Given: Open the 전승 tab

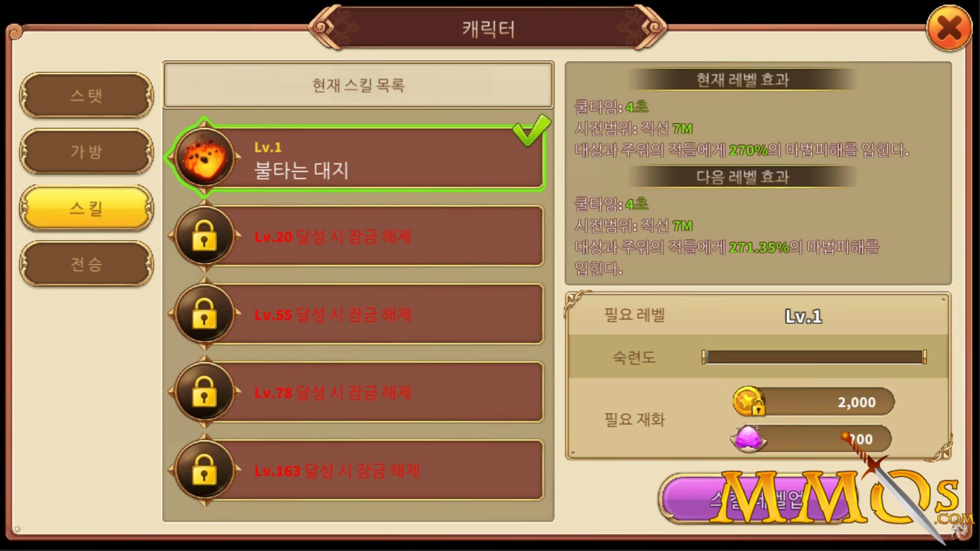Looking at the screenshot, I should click(x=86, y=264).
